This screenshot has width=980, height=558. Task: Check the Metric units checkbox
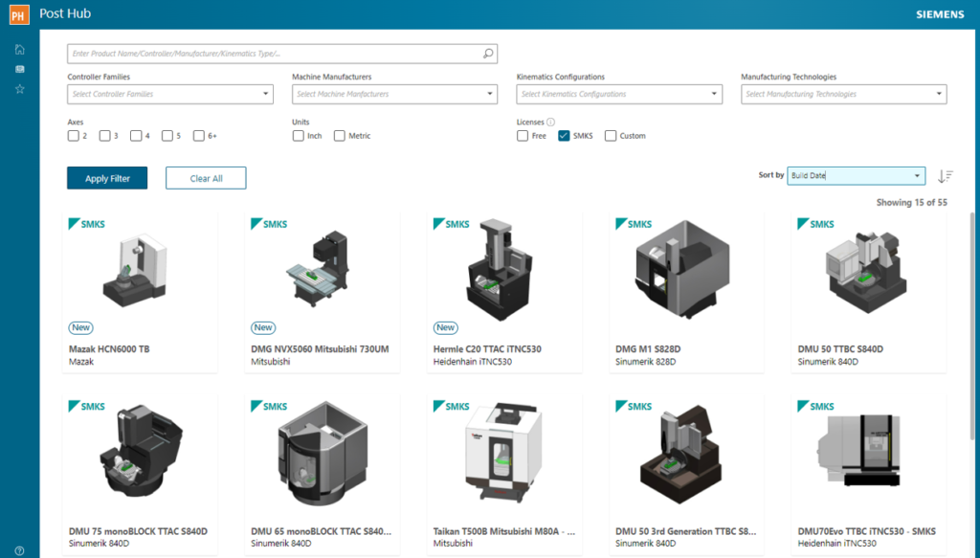341,136
